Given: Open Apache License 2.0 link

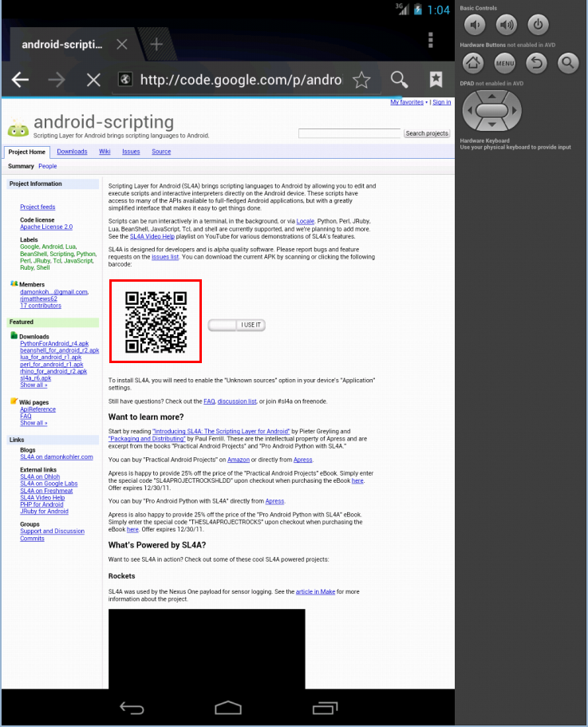Looking at the screenshot, I should pyautogui.click(x=46, y=227).
